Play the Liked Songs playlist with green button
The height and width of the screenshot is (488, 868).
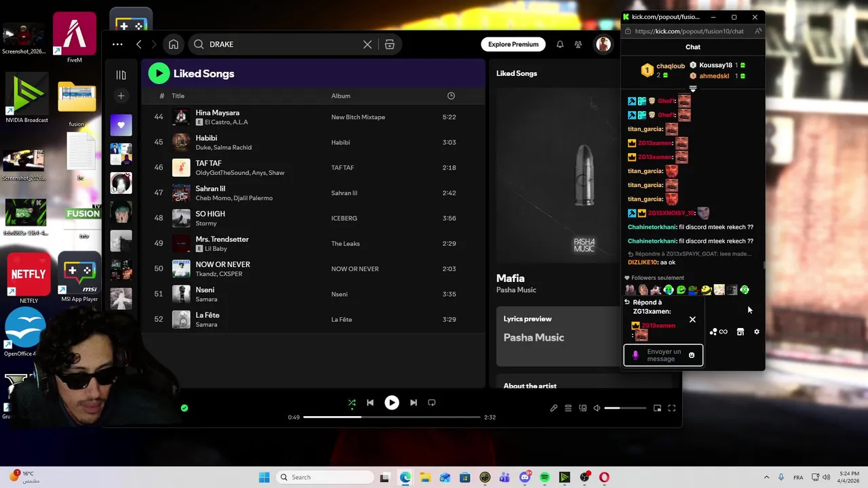159,73
